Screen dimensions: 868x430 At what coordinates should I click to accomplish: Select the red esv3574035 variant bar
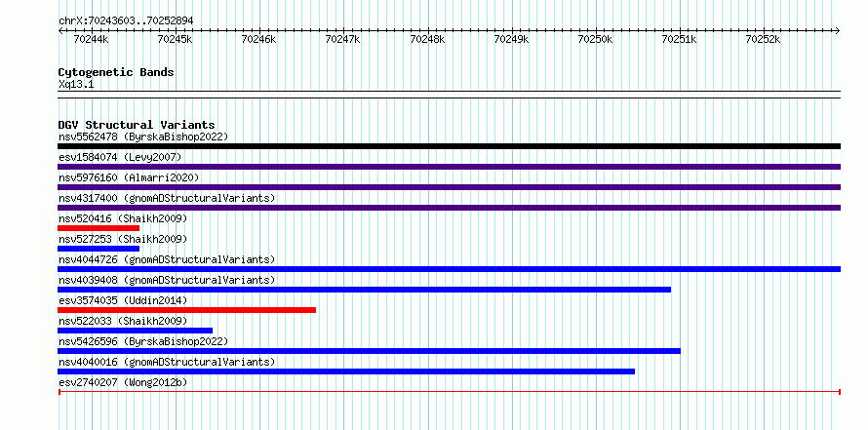[186, 310]
